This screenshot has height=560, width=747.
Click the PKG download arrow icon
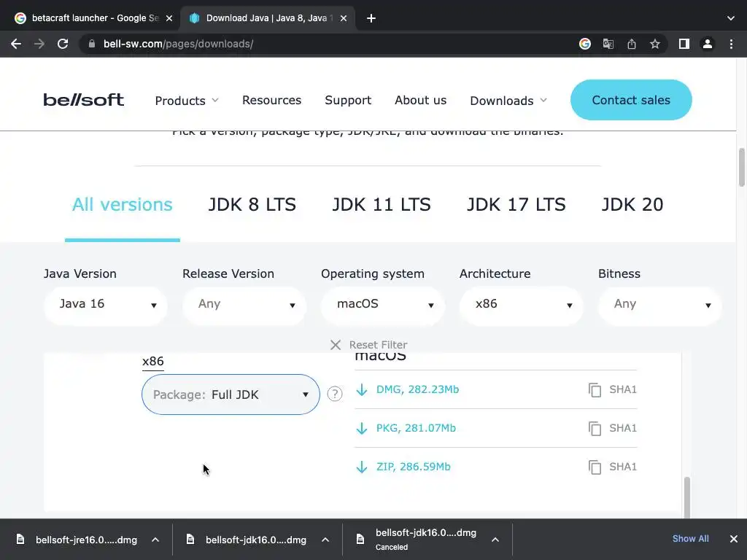pos(362,428)
